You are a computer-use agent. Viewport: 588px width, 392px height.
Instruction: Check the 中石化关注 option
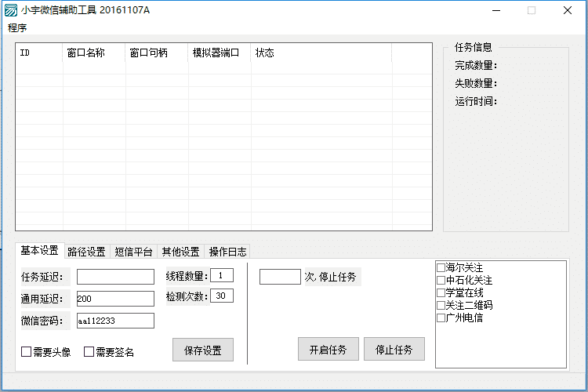tap(441, 281)
